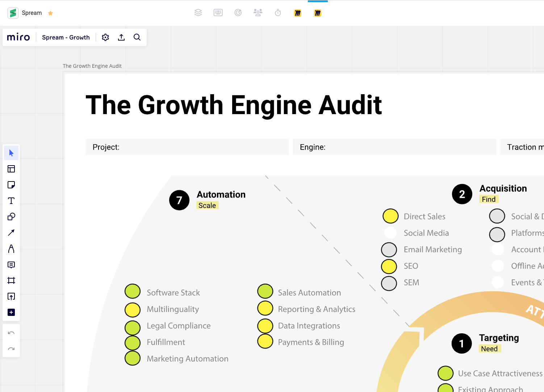Select the yellow circle beside Direct Sales
Screen dimensions: 544x392
pyautogui.click(x=390, y=216)
